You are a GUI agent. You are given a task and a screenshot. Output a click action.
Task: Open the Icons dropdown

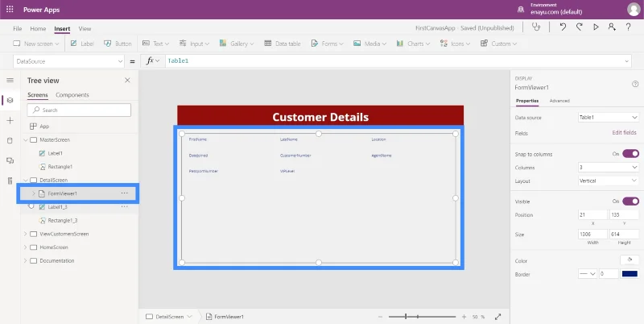coord(455,44)
